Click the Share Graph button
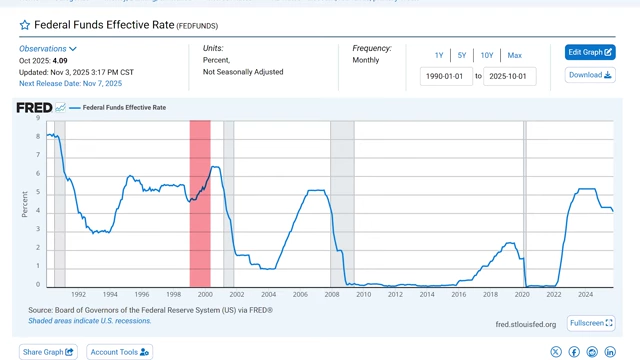The width and height of the screenshot is (640, 360). click(48, 352)
